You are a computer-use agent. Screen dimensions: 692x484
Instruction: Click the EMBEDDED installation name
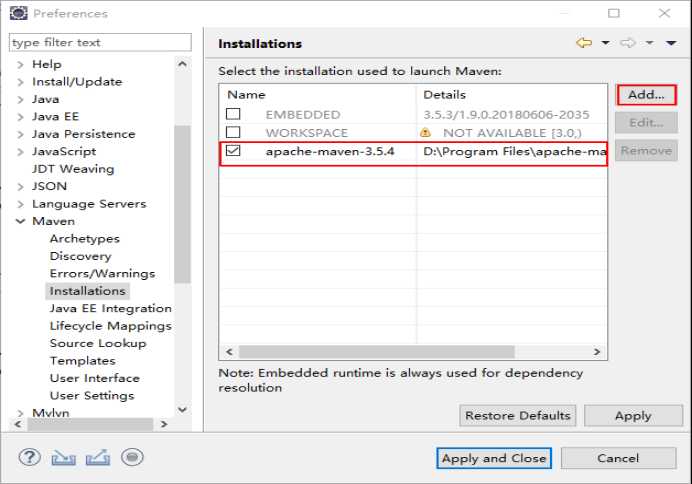[303, 115]
